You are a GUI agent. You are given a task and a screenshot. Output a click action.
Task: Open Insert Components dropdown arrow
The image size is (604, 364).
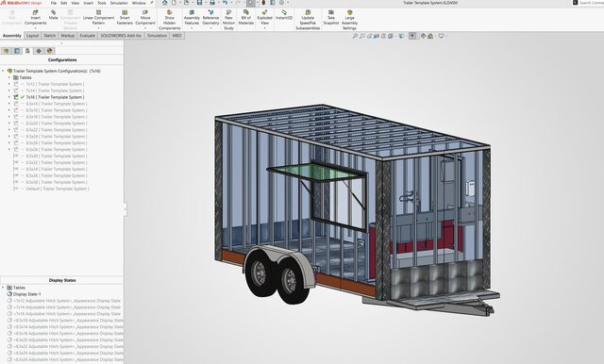click(x=36, y=28)
